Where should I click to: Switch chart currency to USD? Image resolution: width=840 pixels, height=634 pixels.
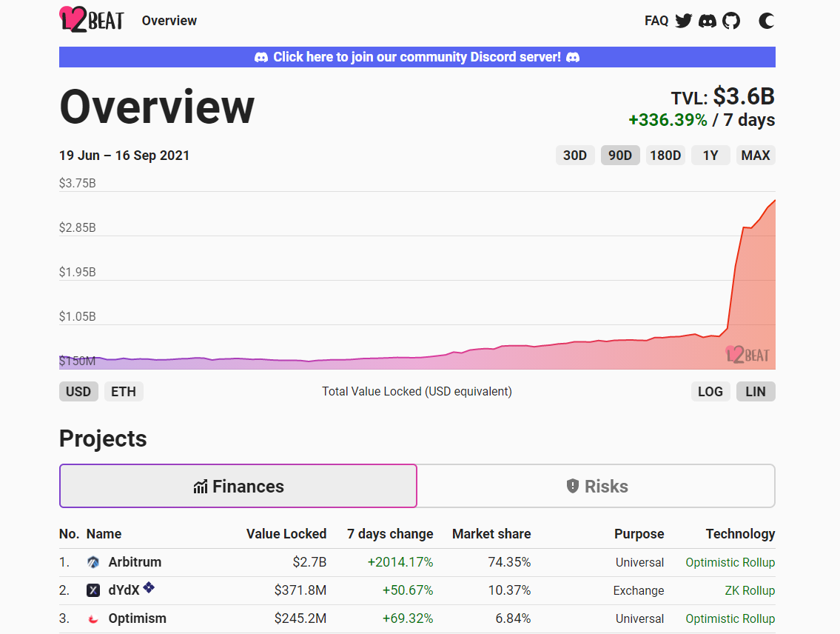(78, 392)
